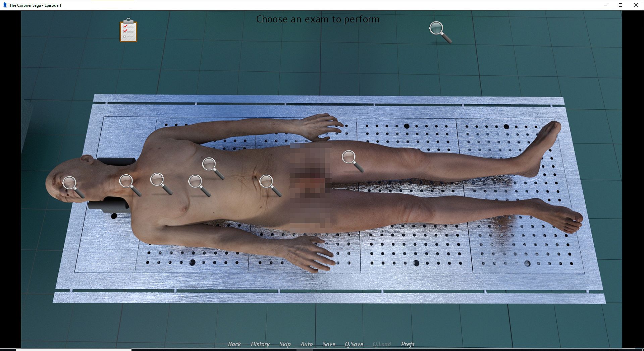644x351 pixels.
Task: Click the magnifying glass at top right
Action: [x=440, y=32]
